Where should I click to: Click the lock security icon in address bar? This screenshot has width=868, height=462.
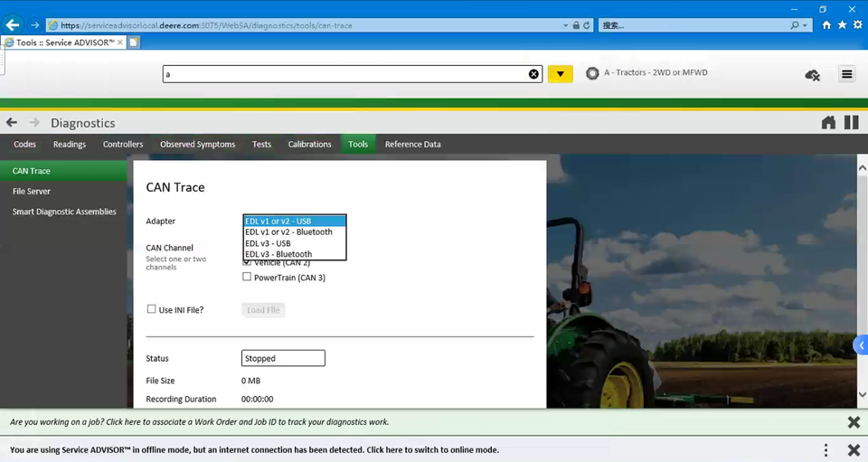pyautogui.click(x=576, y=25)
